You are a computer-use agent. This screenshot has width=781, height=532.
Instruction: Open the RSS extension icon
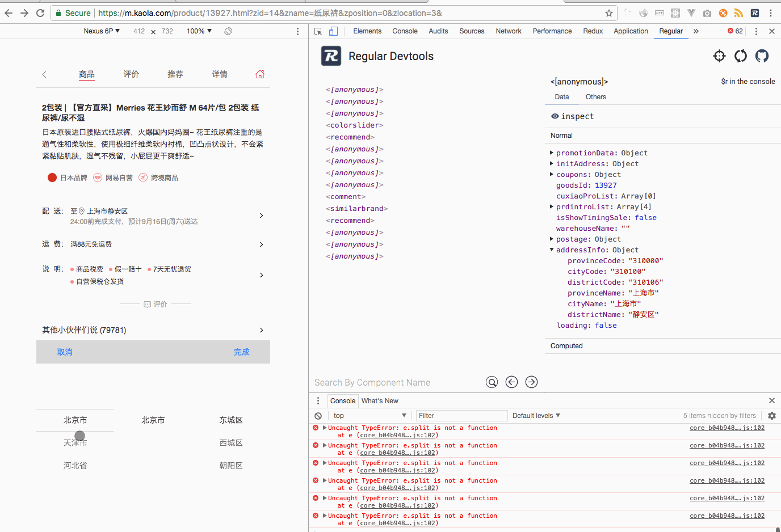(x=738, y=13)
